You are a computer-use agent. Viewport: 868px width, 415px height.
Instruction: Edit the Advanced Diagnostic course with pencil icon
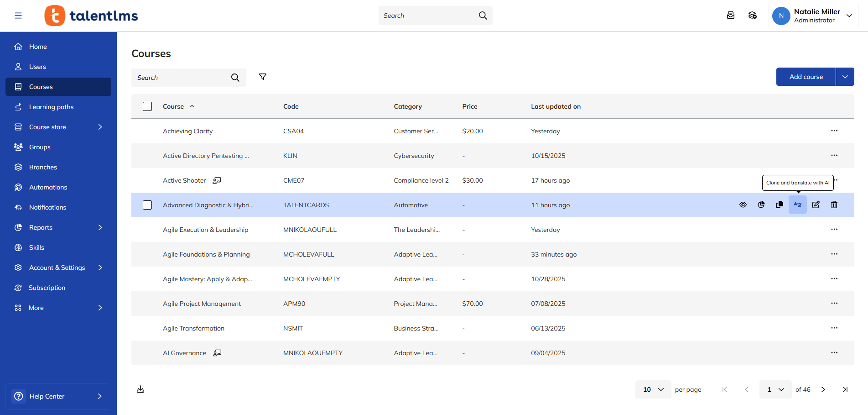pyautogui.click(x=816, y=205)
